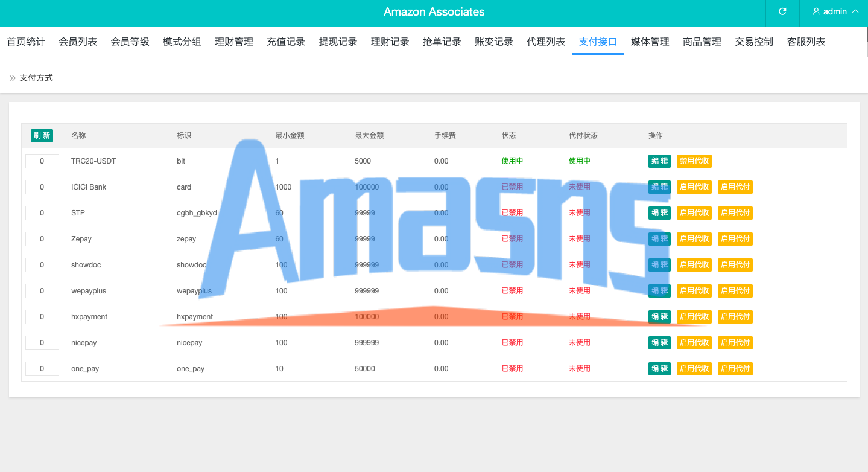Click 启用代付 for wepayplus
This screenshot has width=868, height=472.
735,290
